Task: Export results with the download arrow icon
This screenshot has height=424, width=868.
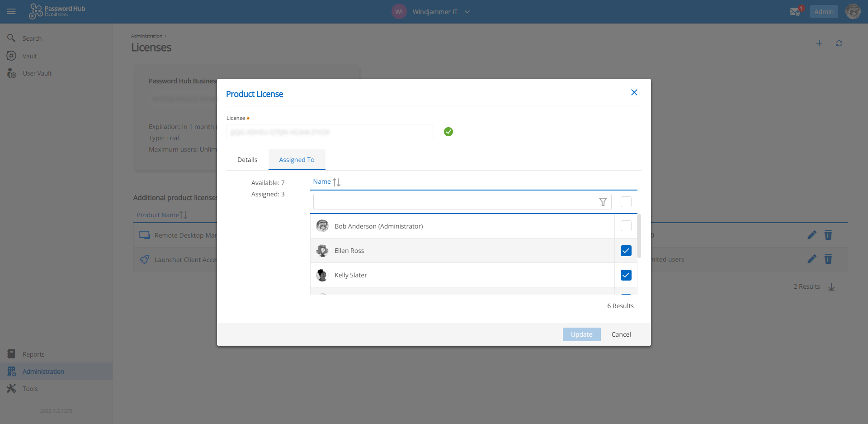Action: [x=831, y=287]
